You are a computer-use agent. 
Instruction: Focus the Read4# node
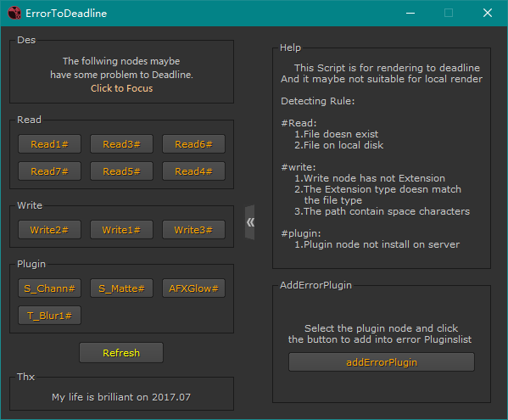[x=193, y=171]
